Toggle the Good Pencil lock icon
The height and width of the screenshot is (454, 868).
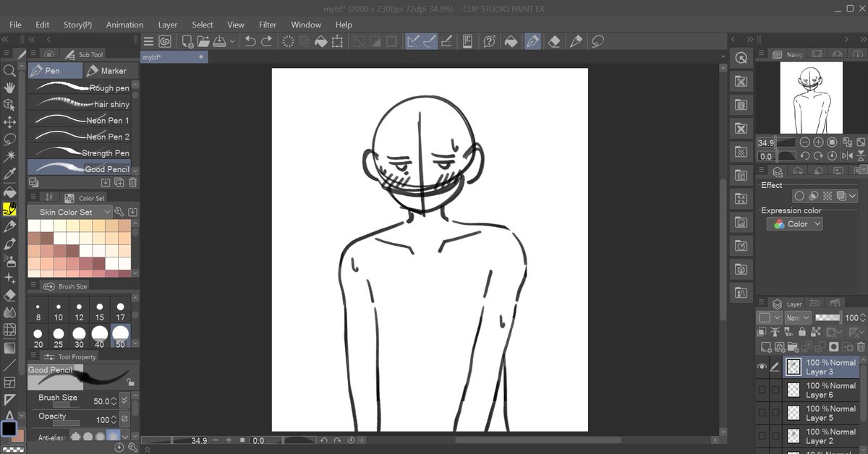[129, 382]
